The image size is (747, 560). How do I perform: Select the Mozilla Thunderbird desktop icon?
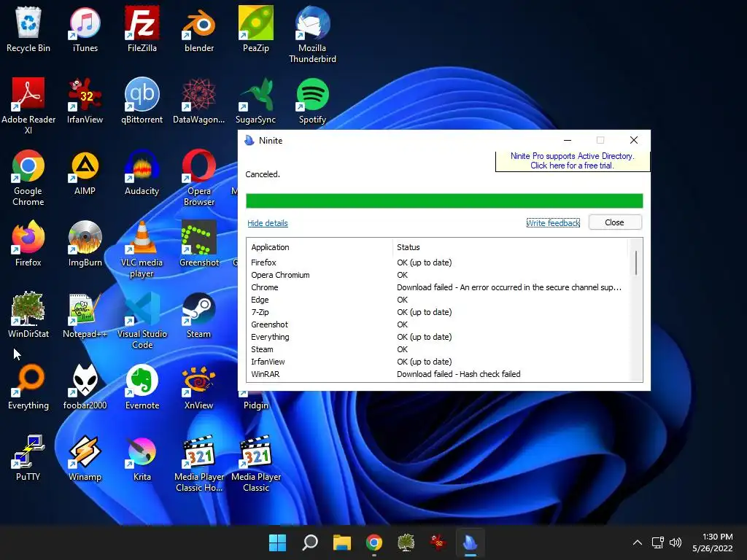[x=312, y=35]
